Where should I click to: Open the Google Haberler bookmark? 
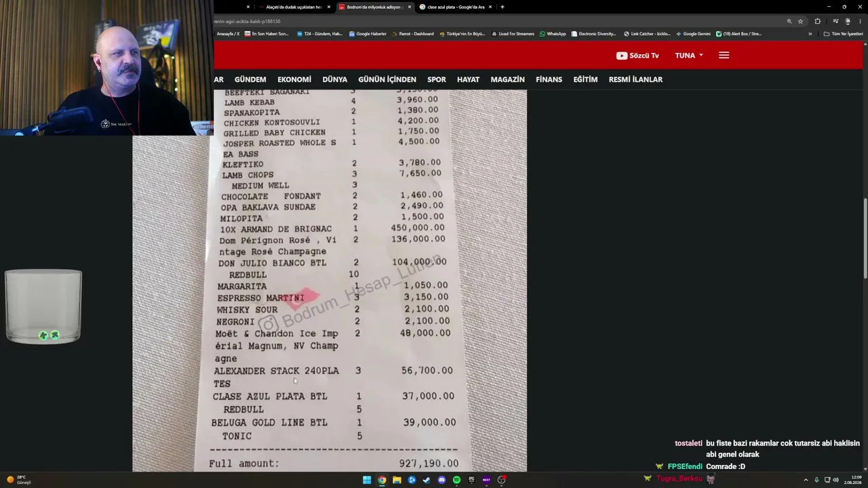[x=368, y=34]
